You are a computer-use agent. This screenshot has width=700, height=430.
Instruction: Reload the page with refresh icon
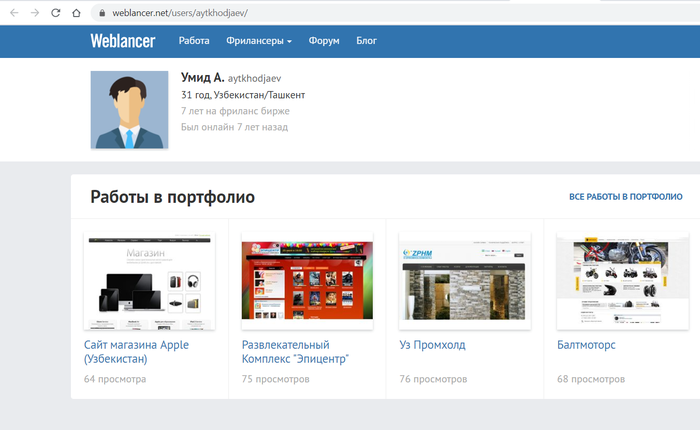(55, 13)
